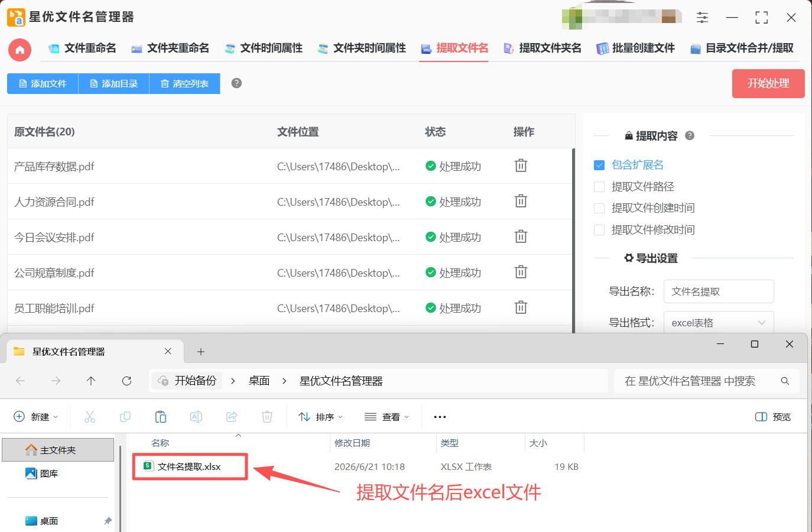Open the 导出格式 excel表格 dropdown
Image resolution: width=812 pixels, height=532 pixels.
pyautogui.click(x=719, y=323)
